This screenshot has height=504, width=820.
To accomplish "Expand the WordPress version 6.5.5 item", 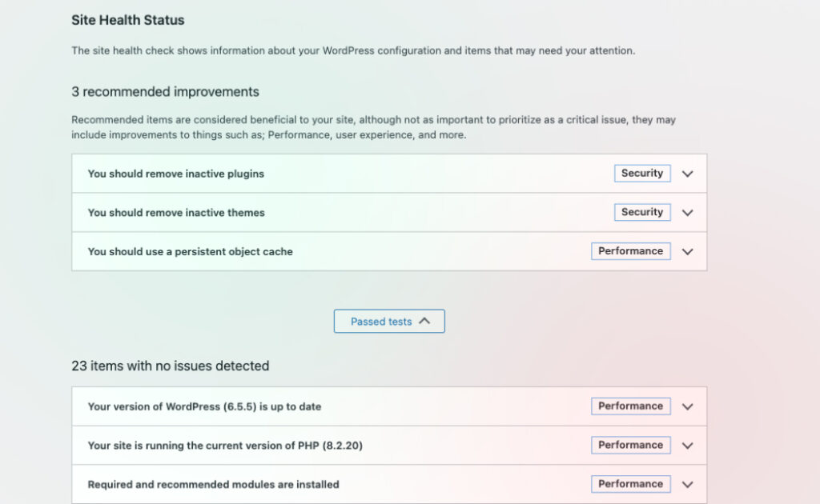I will click(687, 406).
